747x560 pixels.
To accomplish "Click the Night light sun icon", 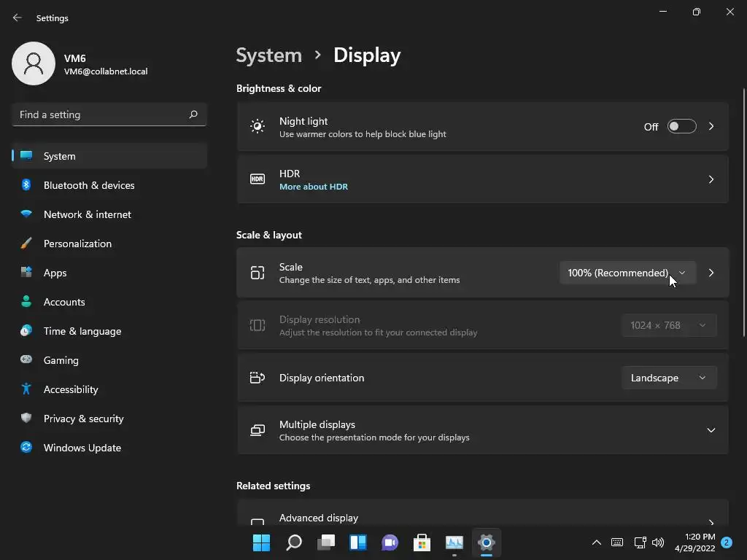I will [x=258, y=127].
